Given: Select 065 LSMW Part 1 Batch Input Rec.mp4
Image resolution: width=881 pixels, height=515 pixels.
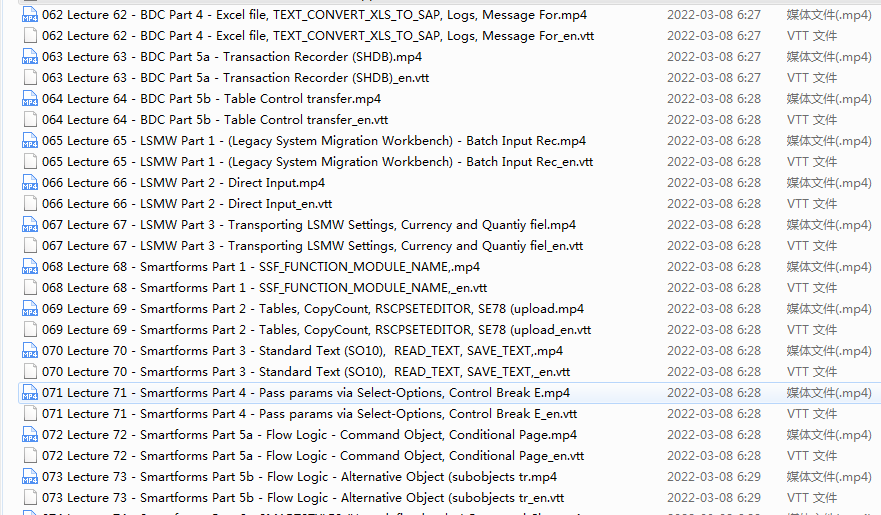Looking at the screenshot, I should pyautogui.click(x=314, y=141).
